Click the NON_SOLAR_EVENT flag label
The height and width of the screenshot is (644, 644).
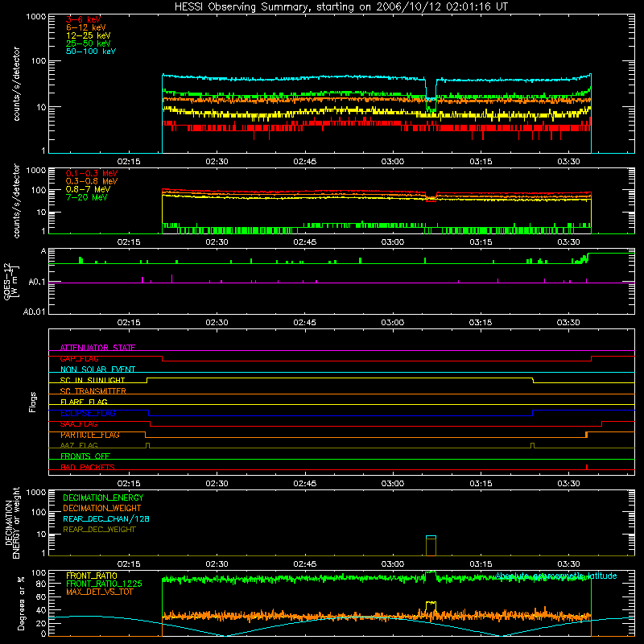97,369
